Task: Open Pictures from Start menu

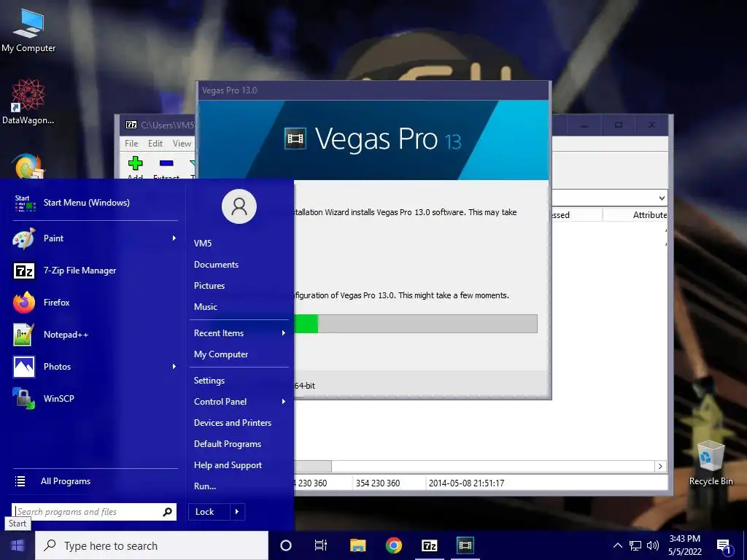Action: pyautogui.click(x=209, y=286)
